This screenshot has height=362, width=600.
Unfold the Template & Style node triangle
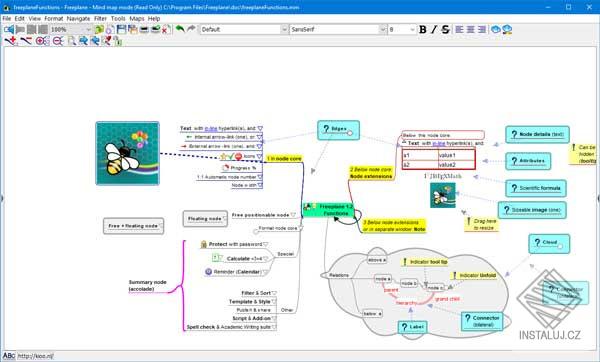(x=273, y=302)
